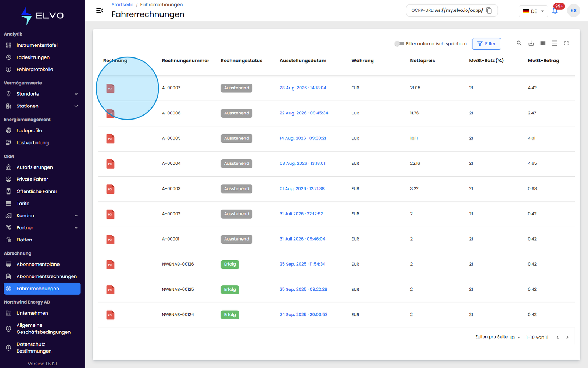The image size is (588, 368).
Task: Copy the OCPP URL to clipboard
Action: (x=489, y=11)
